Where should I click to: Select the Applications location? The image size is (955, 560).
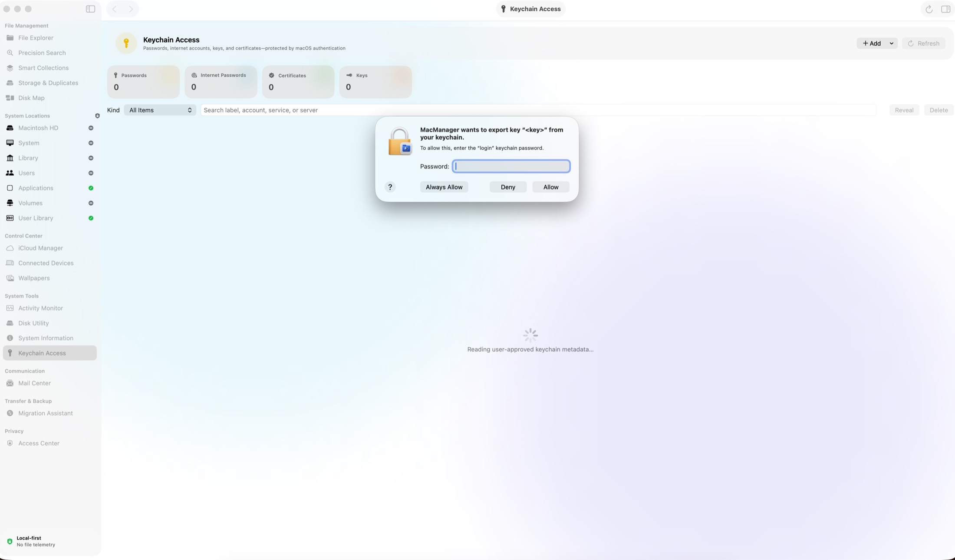click(x=49, y=188)
